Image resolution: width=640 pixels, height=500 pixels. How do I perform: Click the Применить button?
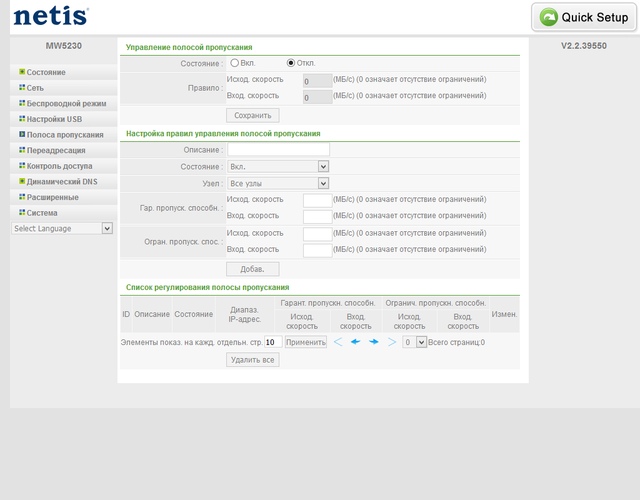[x=306, y=342]
